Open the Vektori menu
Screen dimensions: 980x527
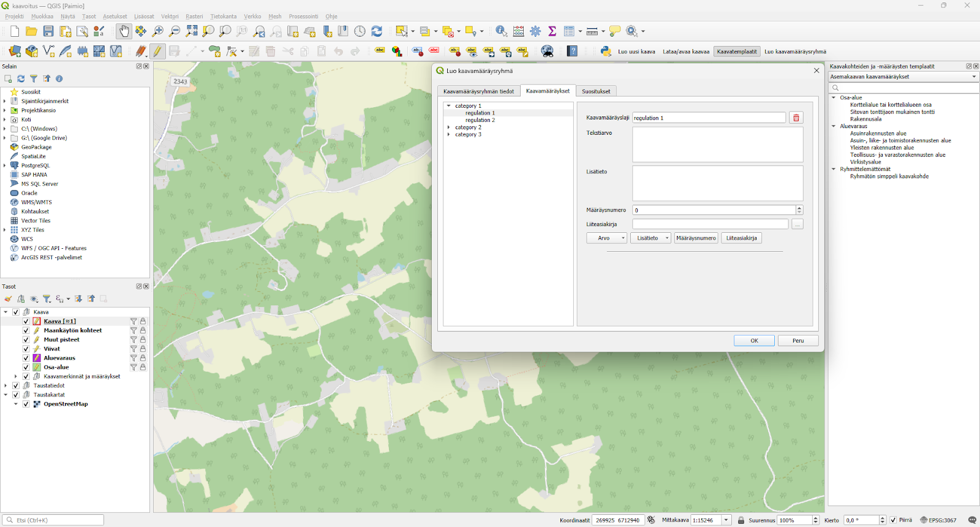pyautogui.click(x=170, y=17)
